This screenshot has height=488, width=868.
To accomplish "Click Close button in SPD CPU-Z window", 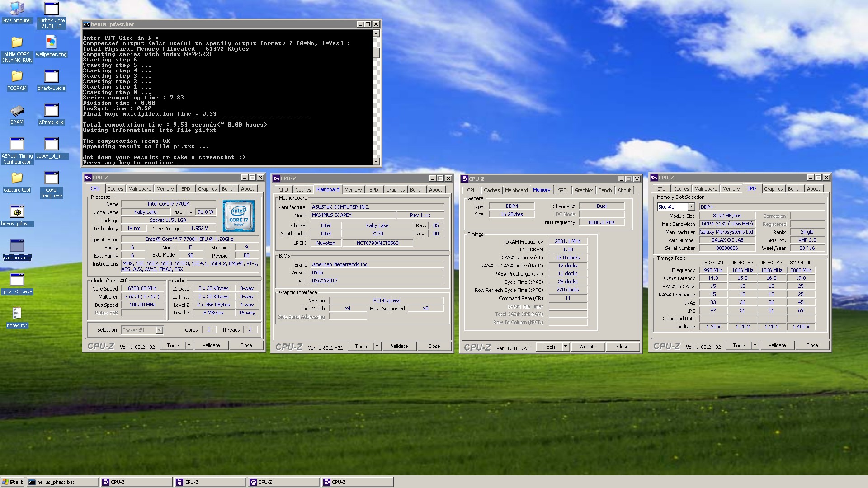I will pos(812,346).
